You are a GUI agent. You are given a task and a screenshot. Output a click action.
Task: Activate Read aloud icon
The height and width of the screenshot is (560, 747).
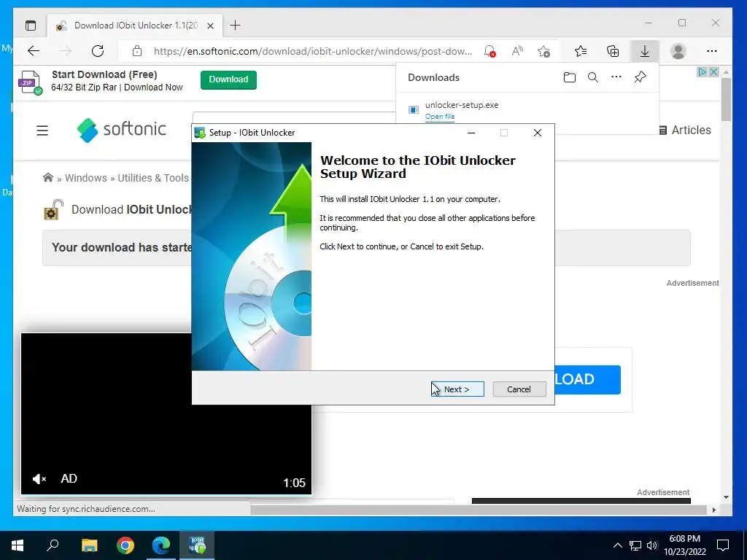tap(517, 51)
